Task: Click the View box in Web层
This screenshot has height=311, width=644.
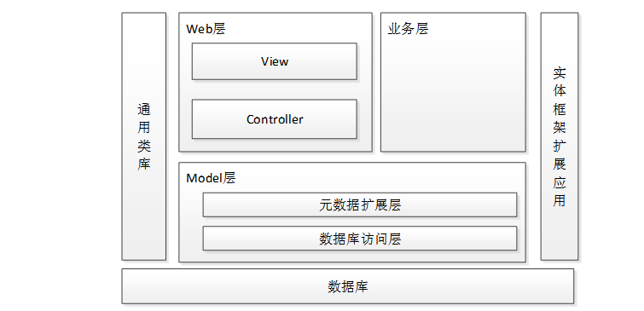Action: pyautogui.click(x=275, y=61)
